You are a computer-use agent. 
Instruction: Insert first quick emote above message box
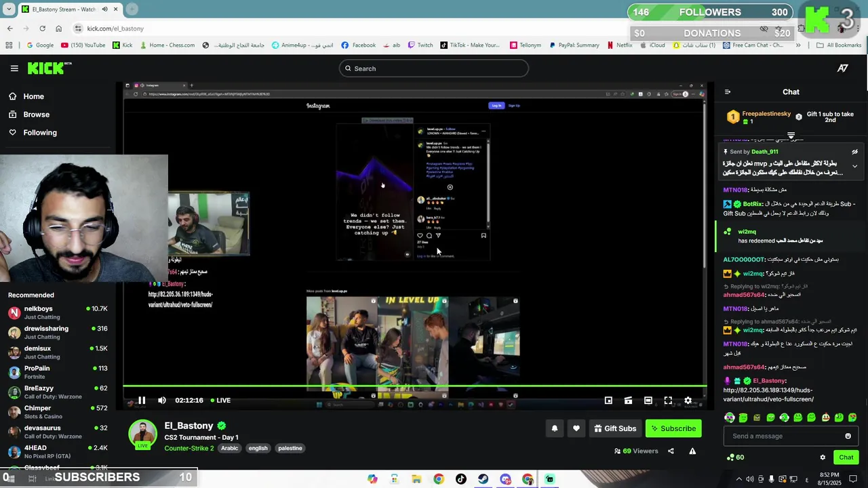729,418
